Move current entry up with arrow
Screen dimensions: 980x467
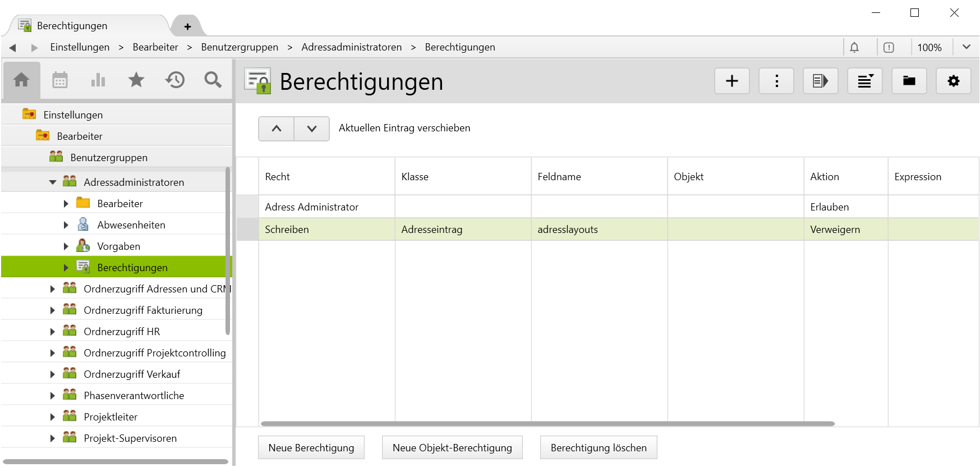point(277,129)
